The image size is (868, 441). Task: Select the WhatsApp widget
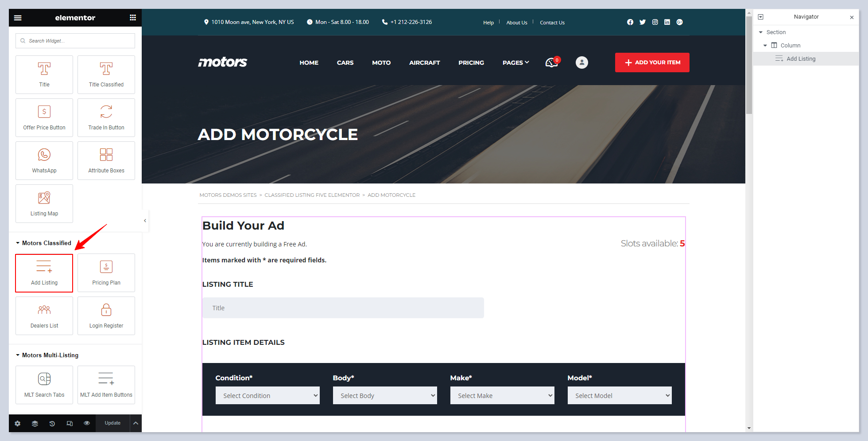click(x=44, y=160)
